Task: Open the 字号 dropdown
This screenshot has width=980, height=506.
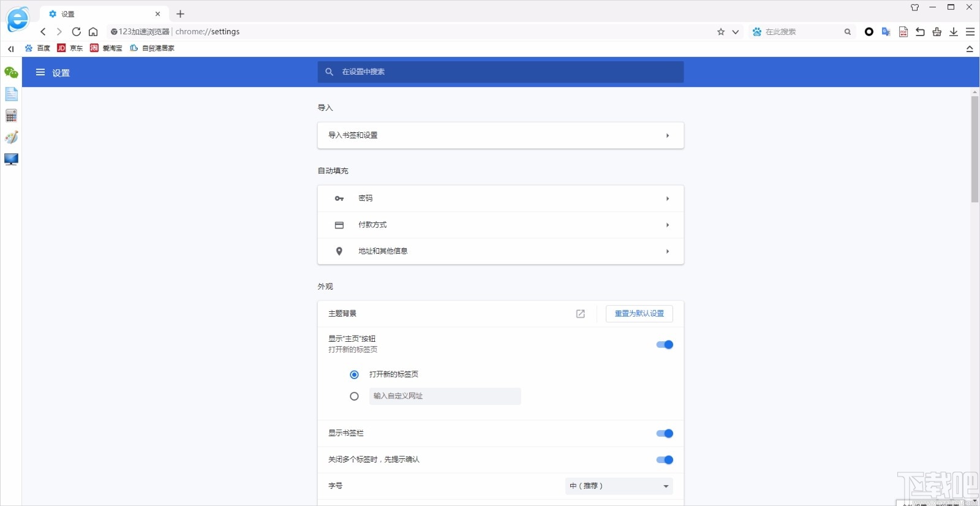Action: tap(619, 486)
